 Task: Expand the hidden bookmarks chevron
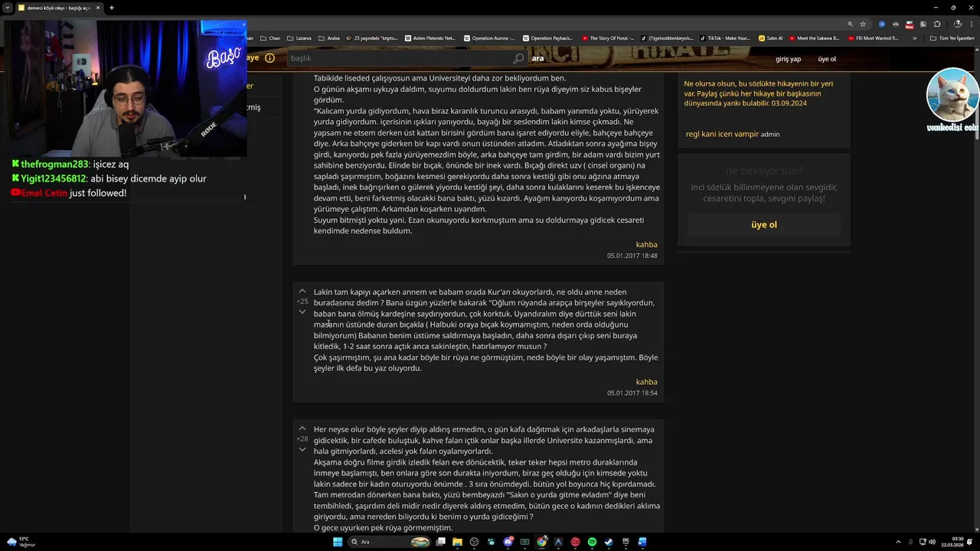(914, 38)
